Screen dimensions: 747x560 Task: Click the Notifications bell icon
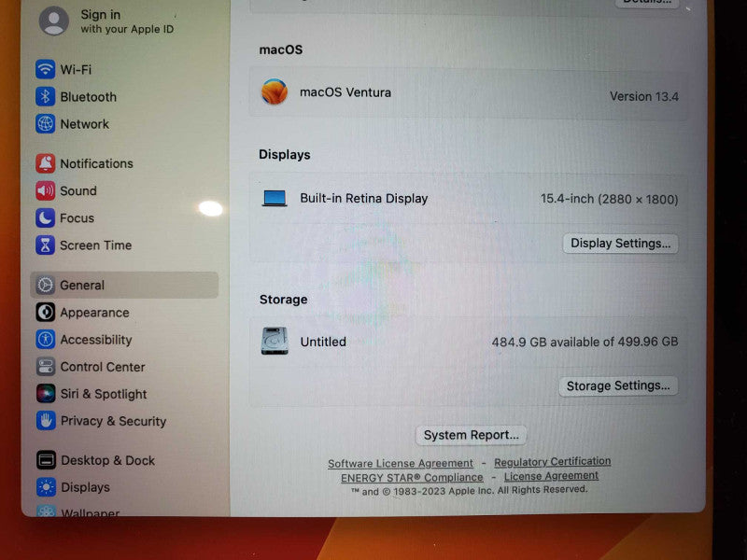[x=45, y=163]
